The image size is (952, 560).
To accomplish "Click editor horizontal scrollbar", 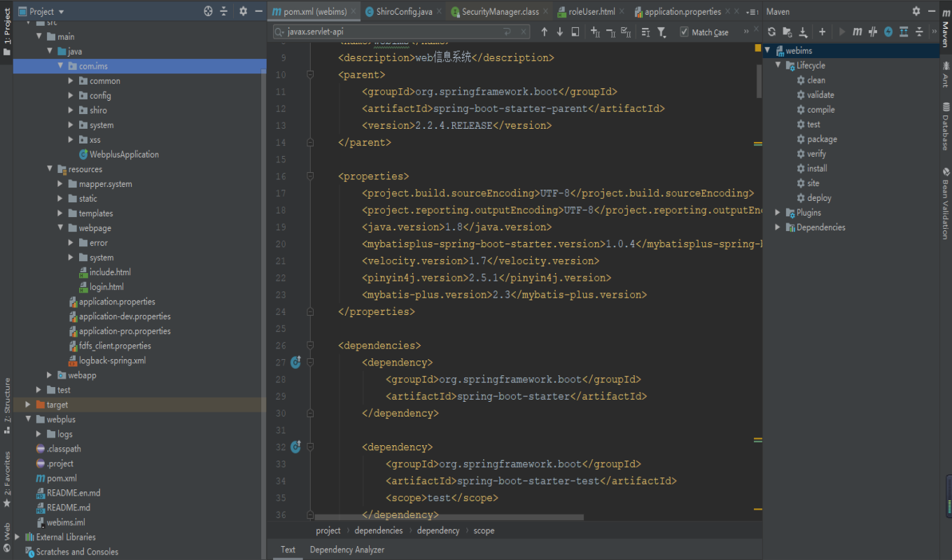I will pyautogui.click(x=448, y=517).
